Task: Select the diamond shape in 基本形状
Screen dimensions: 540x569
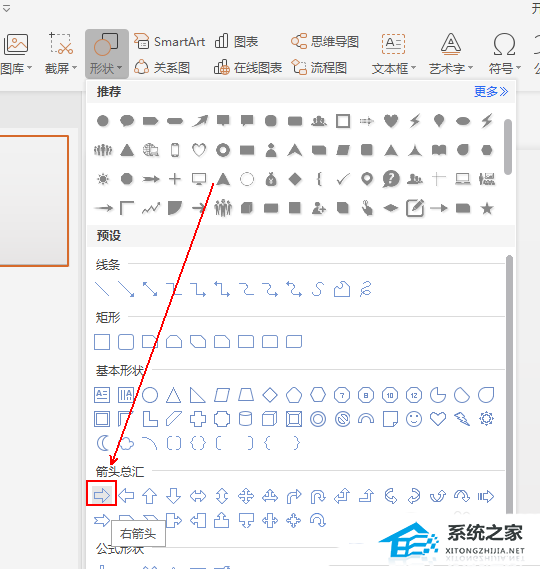Action: click(270, 395)
